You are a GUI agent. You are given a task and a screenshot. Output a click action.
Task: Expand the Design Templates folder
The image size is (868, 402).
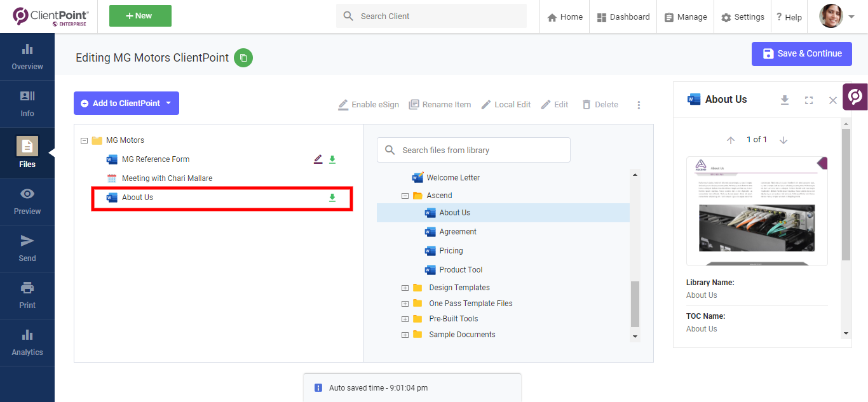coord(405,288)
